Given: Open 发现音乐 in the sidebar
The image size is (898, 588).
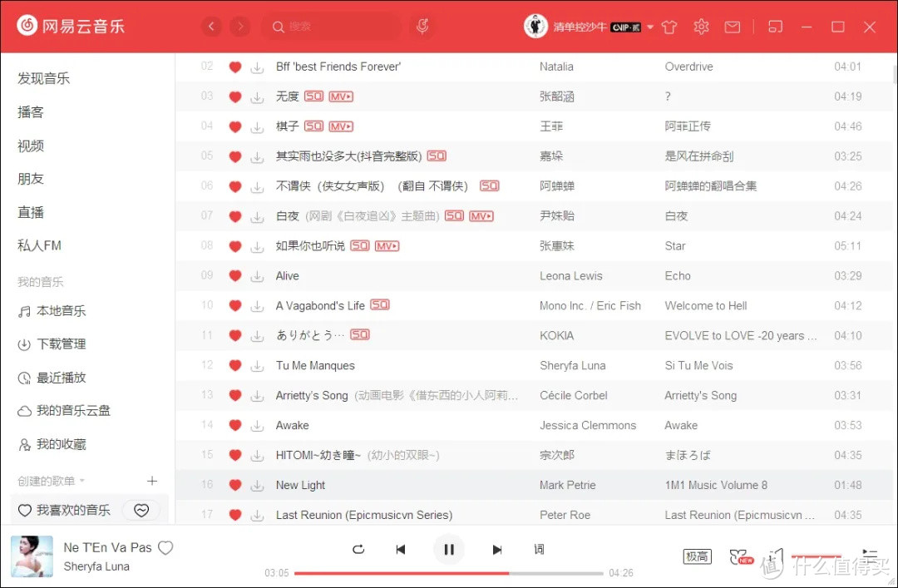Looking at the screenshot, I should pos(43,78).
